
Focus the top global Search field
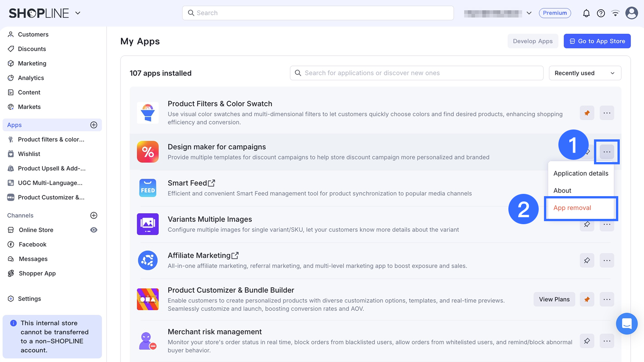tap(318, 13)
